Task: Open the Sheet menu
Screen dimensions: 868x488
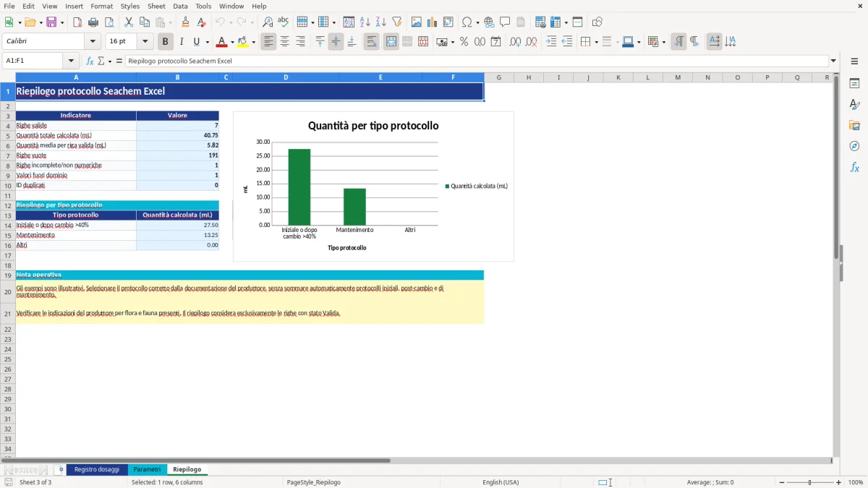Action: pyautogui.click(x=156, y=6)
